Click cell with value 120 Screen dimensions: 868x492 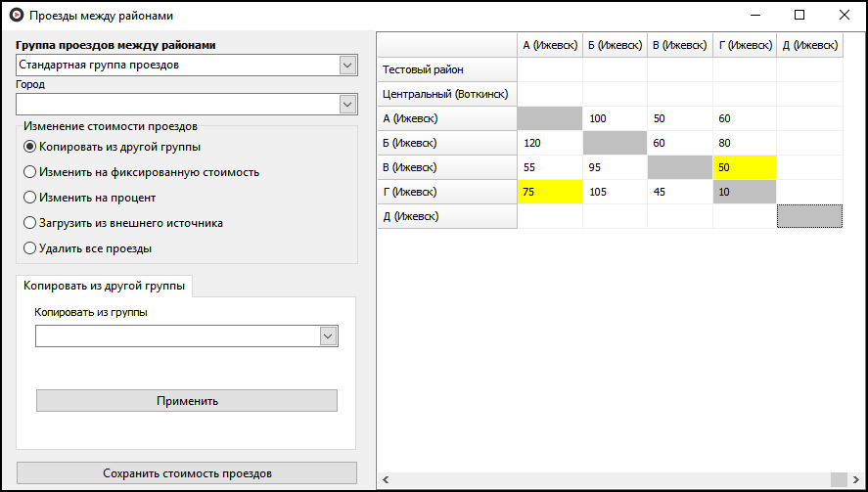pyautogui.click(x=549, y=143)
